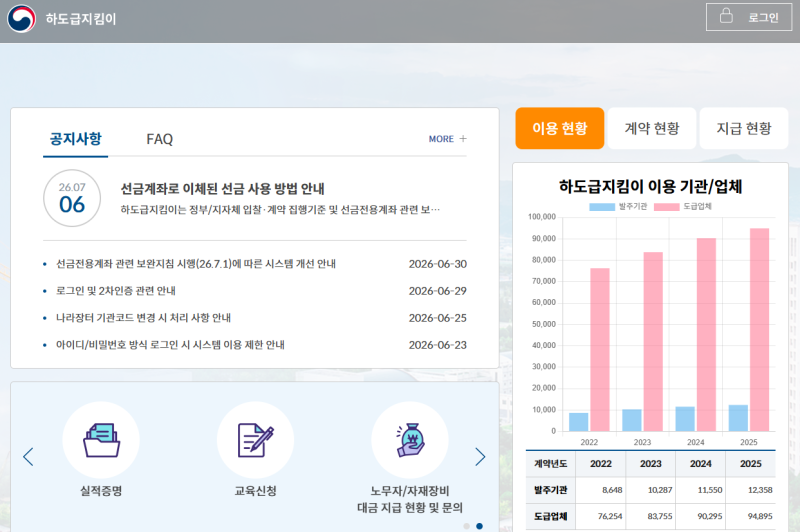Open notice about 선금전용계좌 관련 보완지침 시행

tap(196, 264)
